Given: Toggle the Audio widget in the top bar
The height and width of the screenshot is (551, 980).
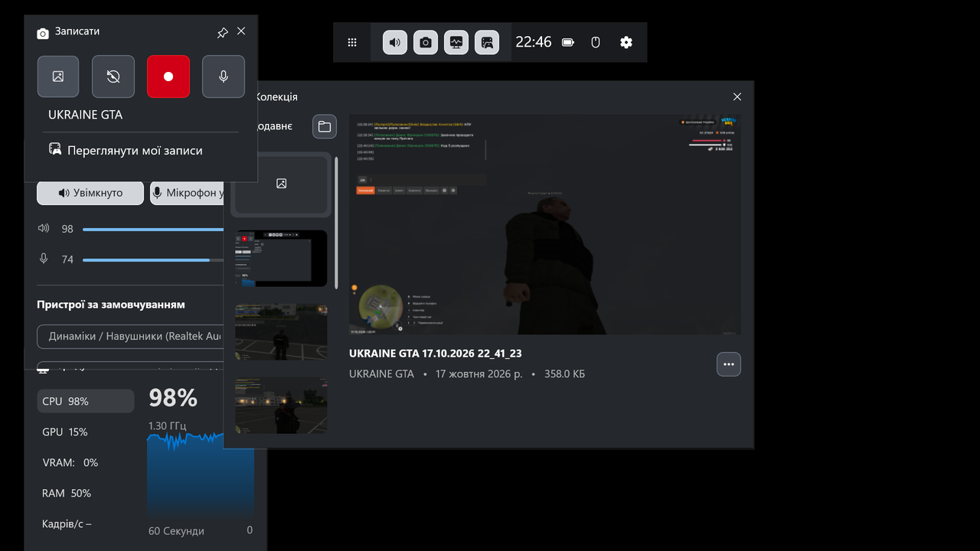Looking at the screenshot, I should 395,43.
